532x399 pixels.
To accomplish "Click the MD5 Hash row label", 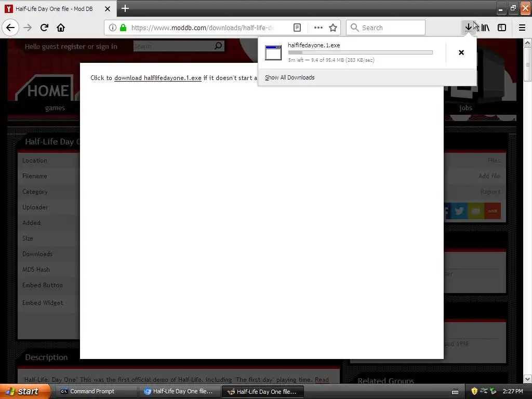I will tap(36, 270).
